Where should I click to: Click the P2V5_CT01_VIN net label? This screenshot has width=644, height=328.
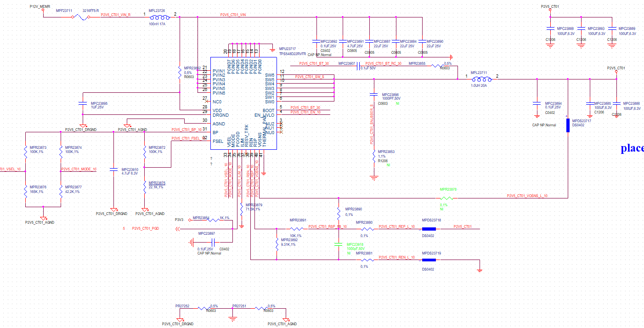pyautogui.click(x=233, y=15)
